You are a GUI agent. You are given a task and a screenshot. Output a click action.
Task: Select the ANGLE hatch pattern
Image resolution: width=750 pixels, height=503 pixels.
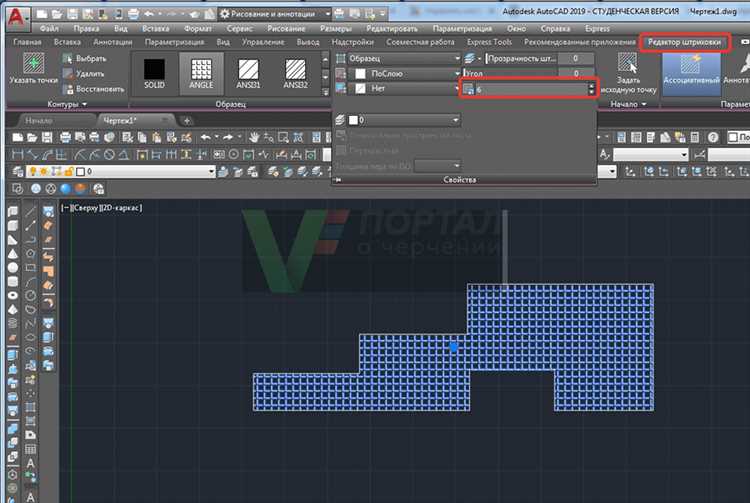click(201, 73)
